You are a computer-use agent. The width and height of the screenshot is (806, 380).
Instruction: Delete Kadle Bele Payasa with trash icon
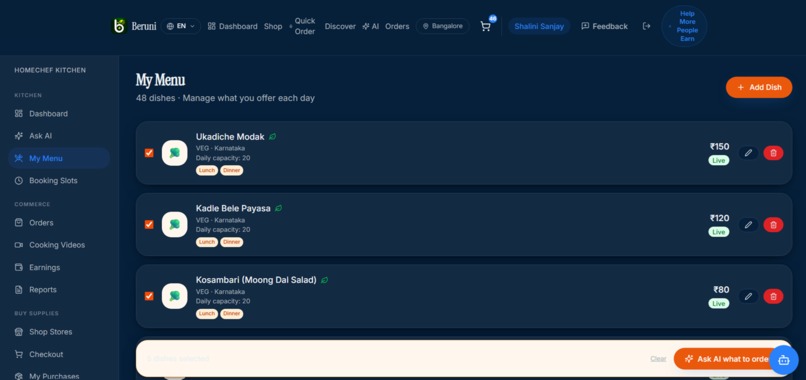[774, 224]
